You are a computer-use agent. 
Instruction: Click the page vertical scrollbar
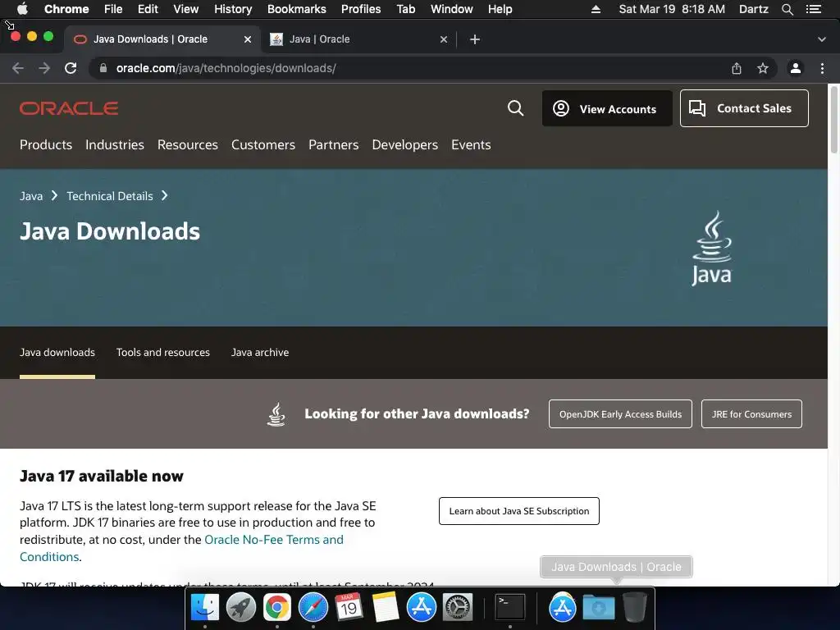833,119
